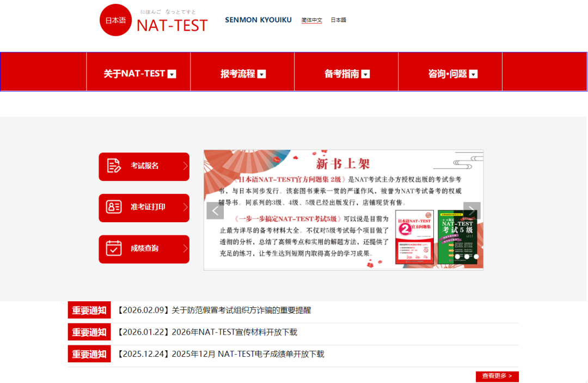Click the 日本语 NAT-TEST red circle logo

(115, 20)
